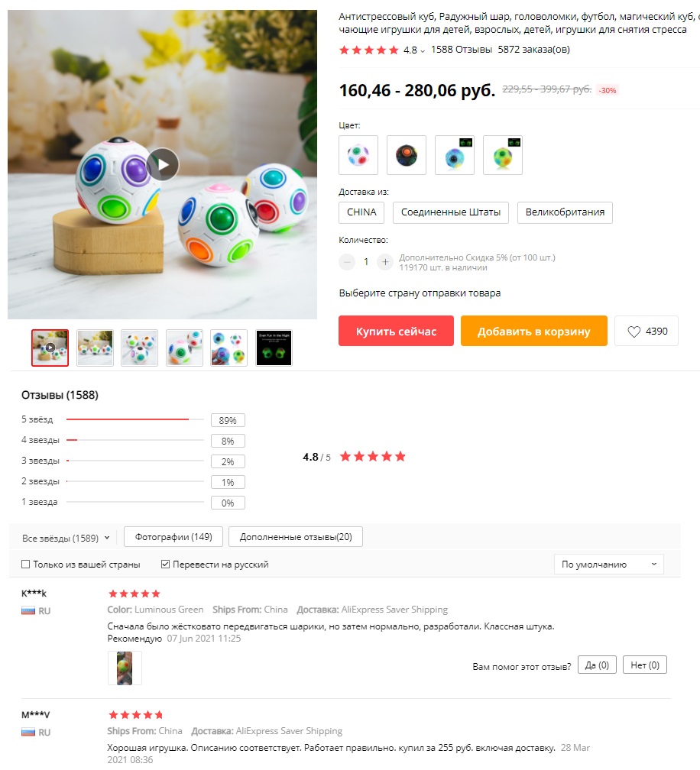Enable 'Только из вашей страны' checkbox
The image size is (700, 770).
click(25, 565)
